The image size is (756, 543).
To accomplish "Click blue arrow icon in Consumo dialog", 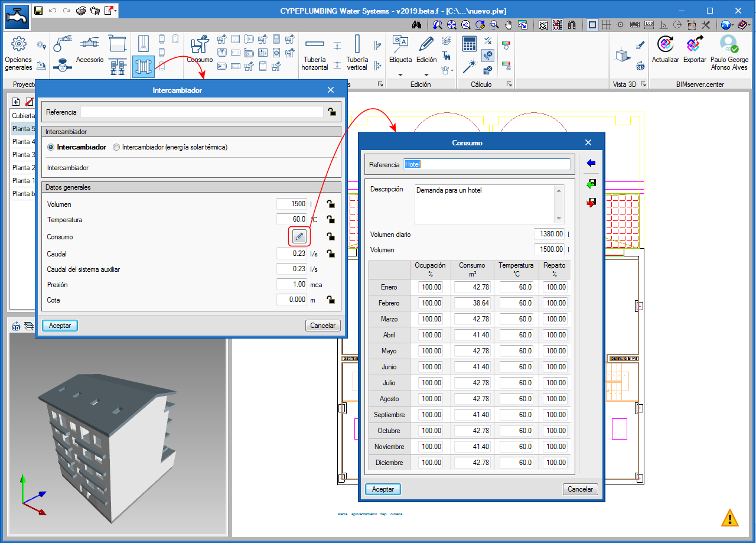I will tap(591, 163).
